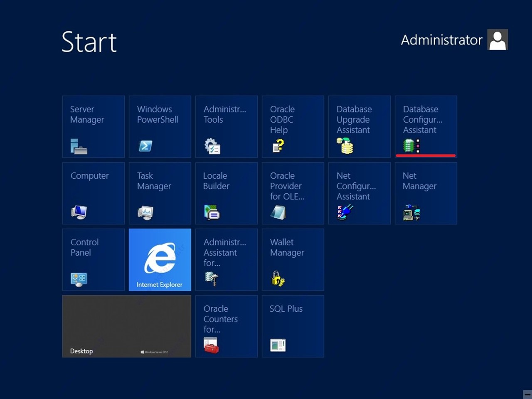Launch Internet Explorer logo tile
Screen dimensions: 532x399
[160, 259]
